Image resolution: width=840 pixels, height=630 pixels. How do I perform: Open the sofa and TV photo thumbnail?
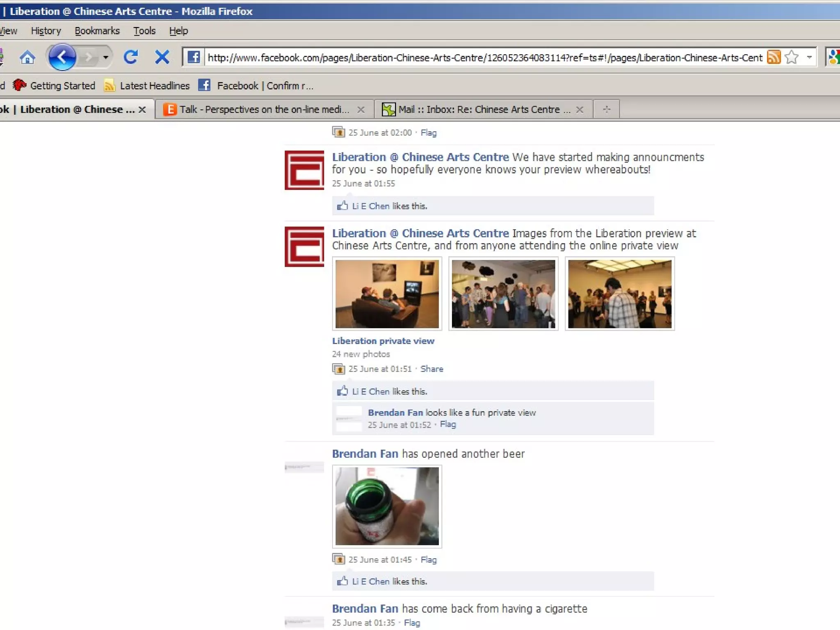(x=387, y=294)
